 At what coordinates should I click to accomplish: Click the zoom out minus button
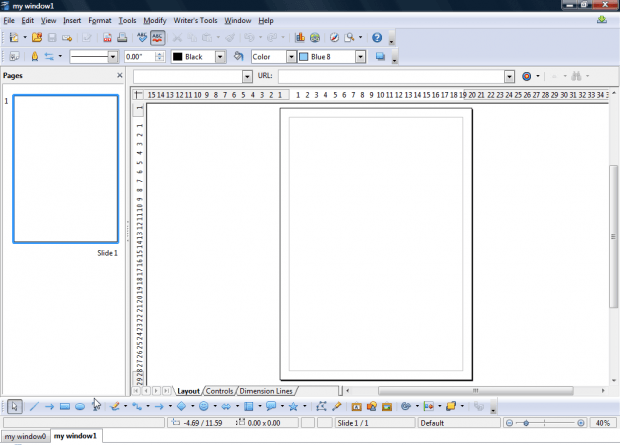click(509, 423)
